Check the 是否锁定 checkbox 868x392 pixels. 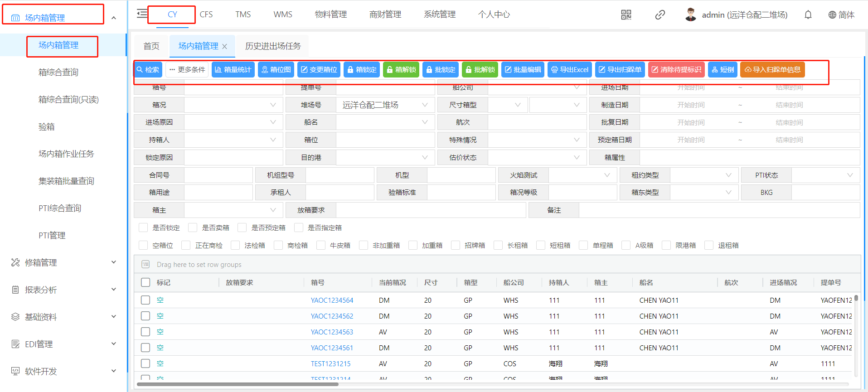pyautogui.click(x=143, y=227)
